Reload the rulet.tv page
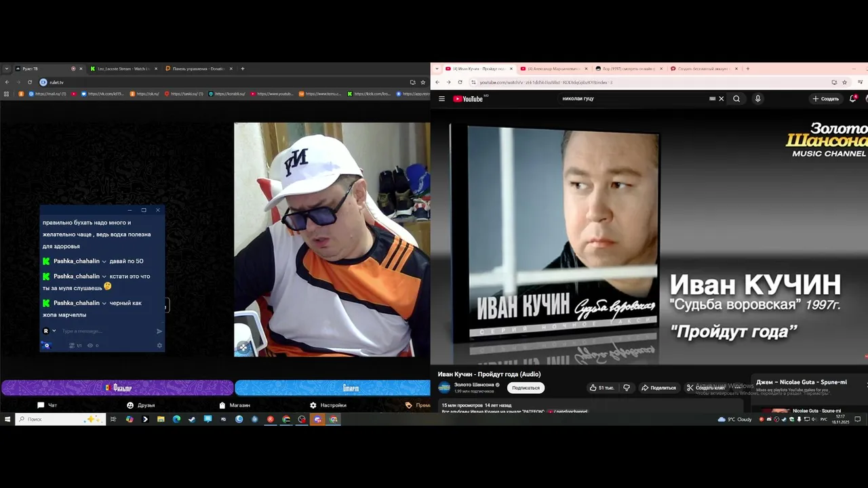Viewport: 868px width, 488px height. click(x=30, y=82)
